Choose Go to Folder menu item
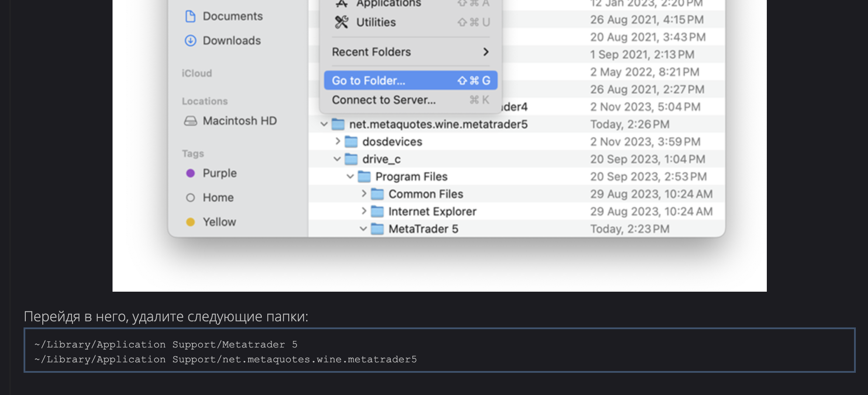The height and width of the screenshot is (395, 868). click(410, 81)
